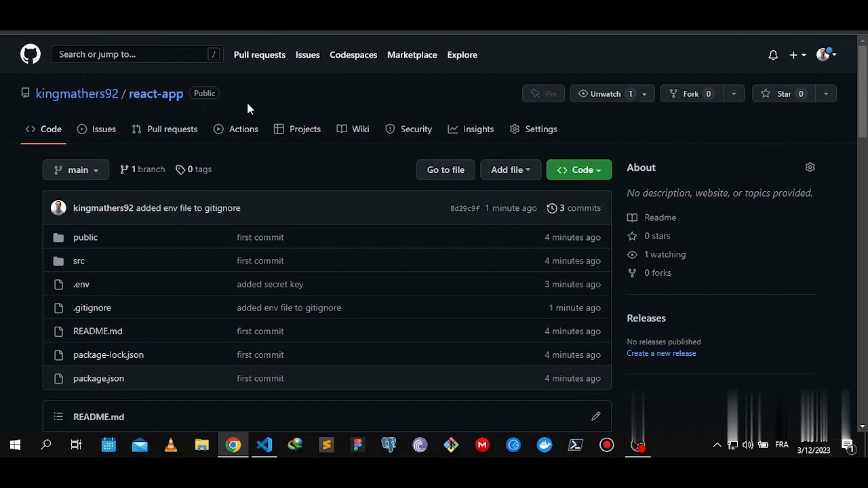Image resolution: width=868 pixels, height=488 pixels.
Task: Open the plus create-new dropdown
Action: [x=797, y=55]
